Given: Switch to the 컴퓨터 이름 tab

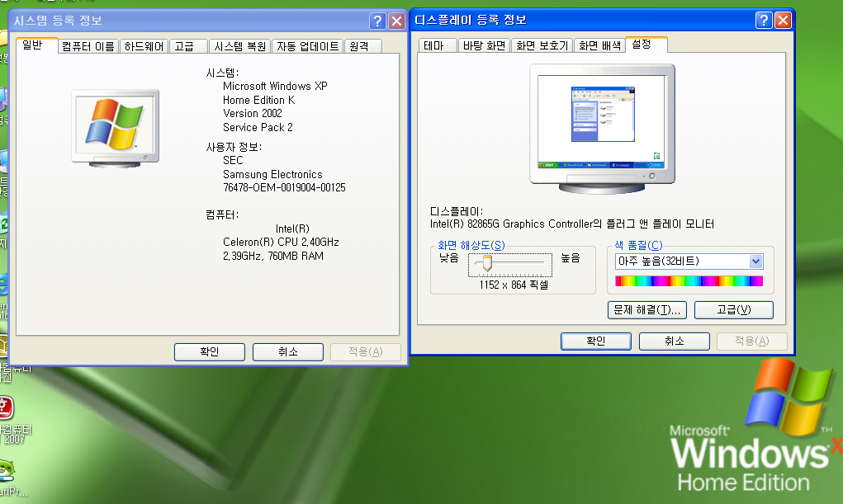Looking at the screenshot, I should [88, 47].
